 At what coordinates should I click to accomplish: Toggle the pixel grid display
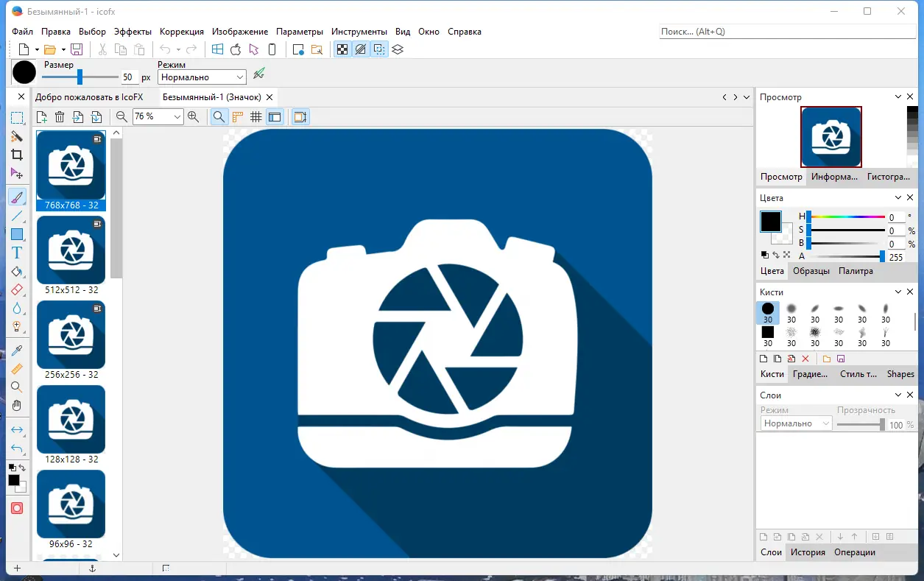(x=255, y=116)
